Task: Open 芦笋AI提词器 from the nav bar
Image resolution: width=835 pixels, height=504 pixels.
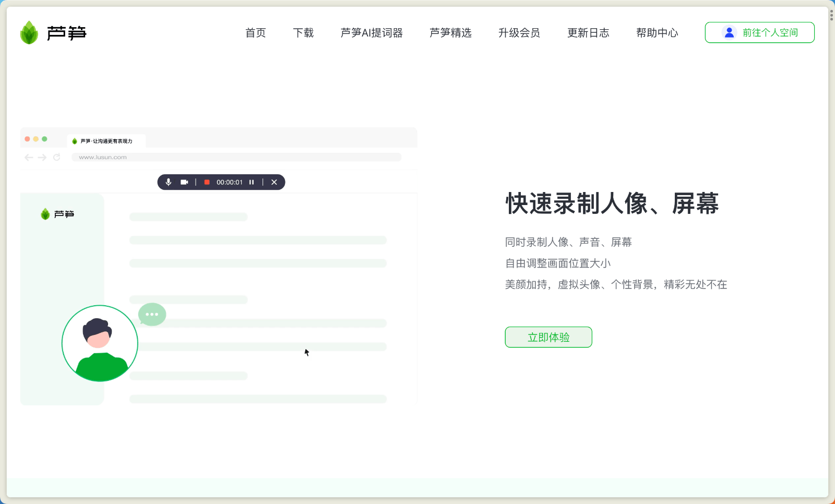Action: click(372, 33)
